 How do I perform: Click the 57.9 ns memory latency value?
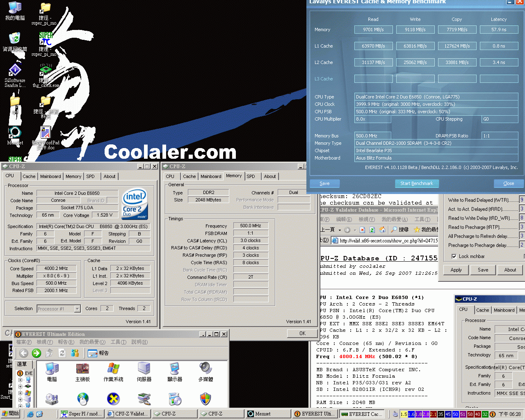tap(499, 30)
